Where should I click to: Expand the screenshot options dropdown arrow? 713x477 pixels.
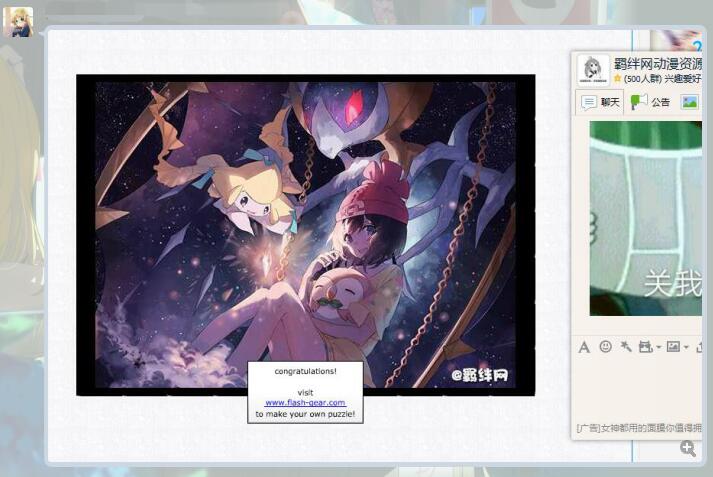(658, 347)
